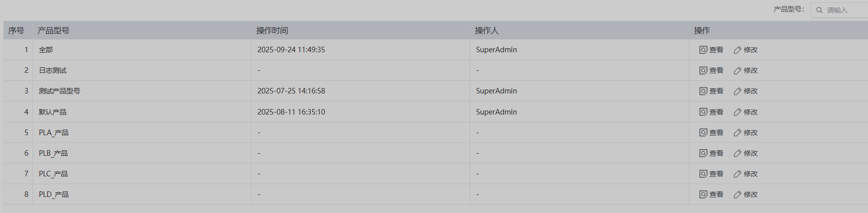Open view icon for 日志测试 row
This screenshot has width=868, height=213.
coord(703,70)
